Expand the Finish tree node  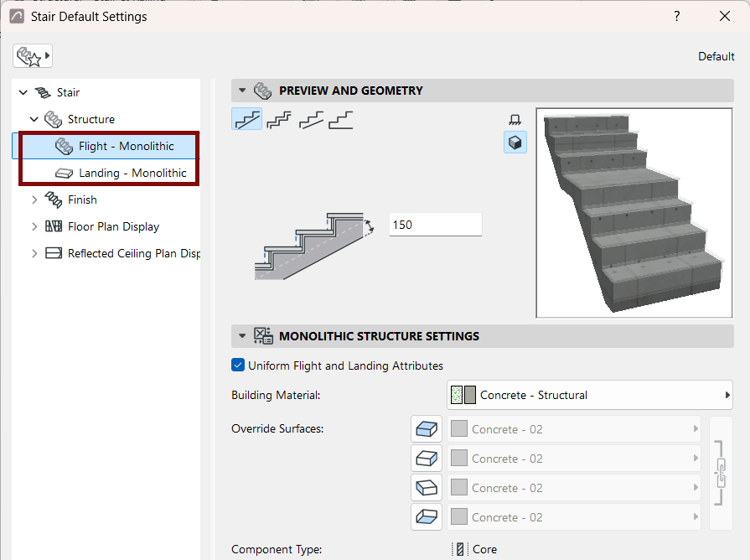coord(34,200)
